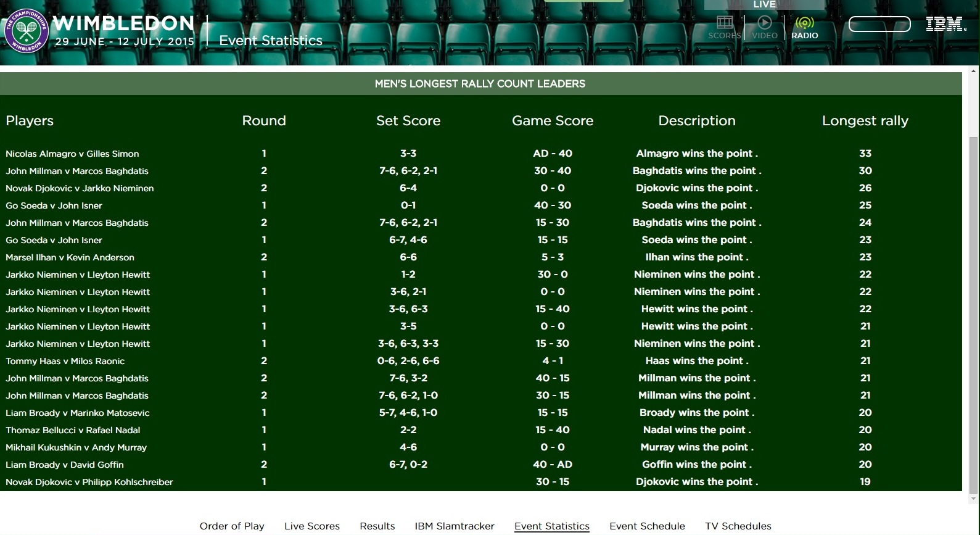Click the Description column header
This screenshot has width=980, height=535.
(697, 121)
